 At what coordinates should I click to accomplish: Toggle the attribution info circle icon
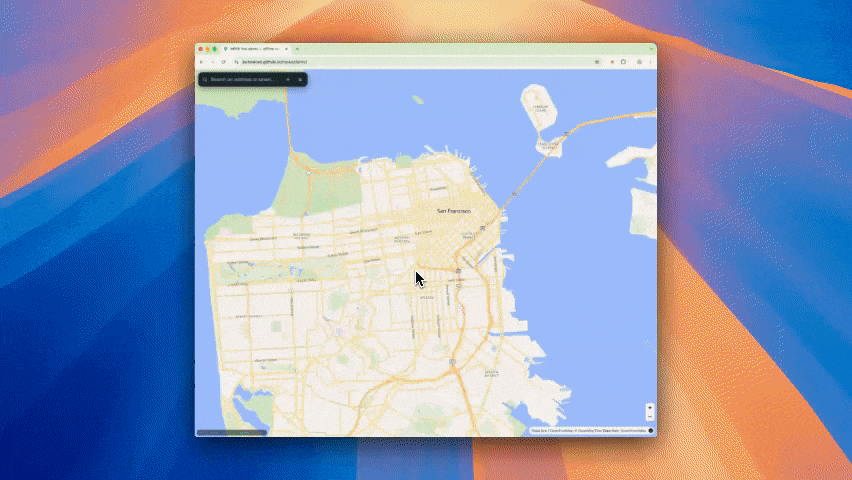[651, 431]
